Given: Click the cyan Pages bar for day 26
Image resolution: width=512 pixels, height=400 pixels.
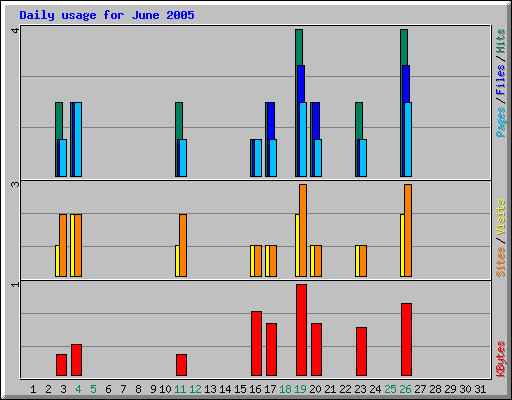Looking at the screenshot, I should point(408,139).
